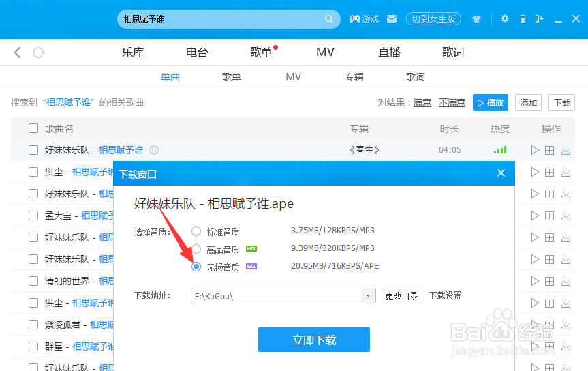Open the 乐库 main tab
Screen dimensions: 588x371
click(133, 53)
